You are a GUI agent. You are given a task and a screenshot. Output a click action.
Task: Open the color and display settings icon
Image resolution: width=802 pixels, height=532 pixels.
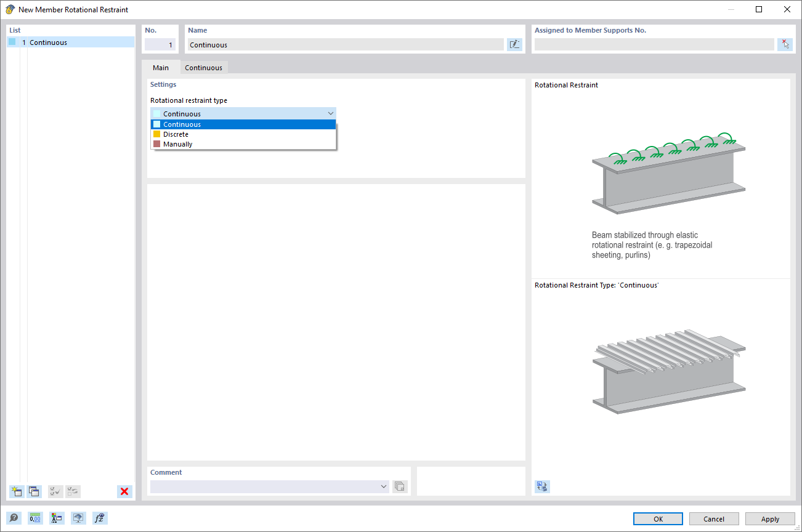click(57, 518)
